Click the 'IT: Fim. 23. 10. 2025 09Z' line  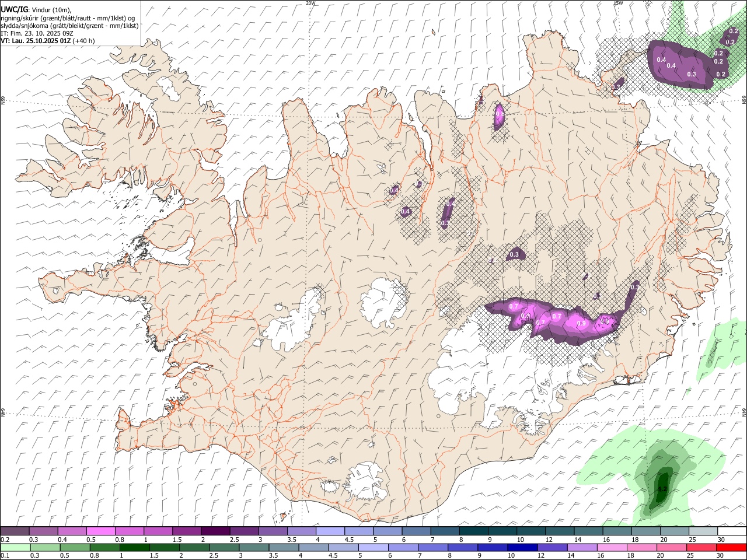37,33
